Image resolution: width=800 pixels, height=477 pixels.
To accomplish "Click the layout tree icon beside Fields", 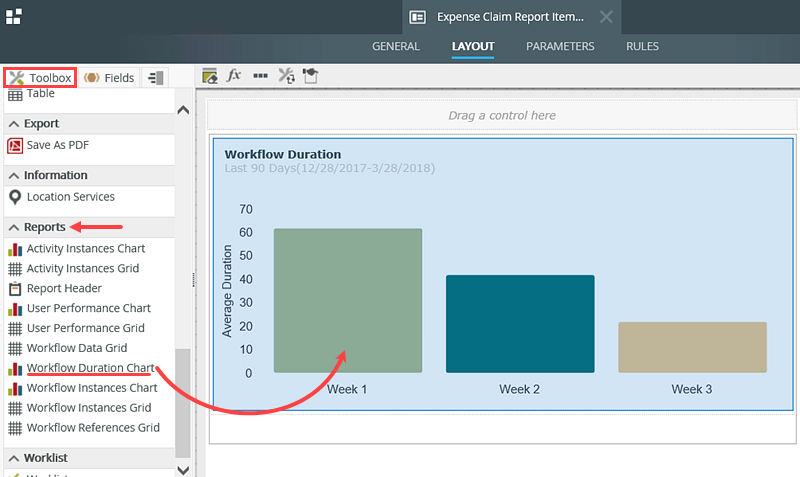I will tap(155, 78).
